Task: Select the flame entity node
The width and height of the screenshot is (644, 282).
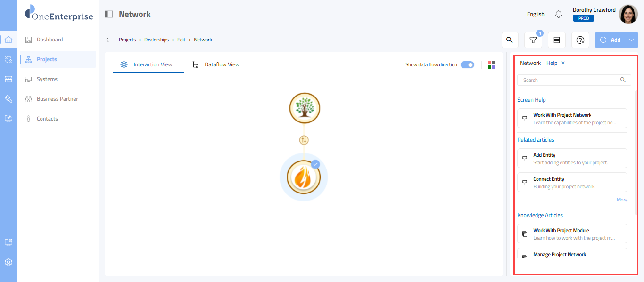Action: tap(304, 177)
